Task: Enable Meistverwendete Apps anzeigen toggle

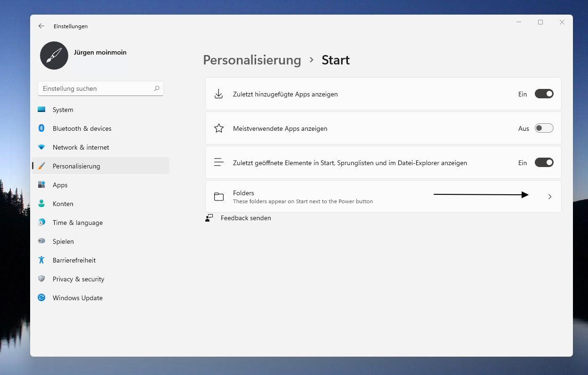Action: tap(544, 128)
